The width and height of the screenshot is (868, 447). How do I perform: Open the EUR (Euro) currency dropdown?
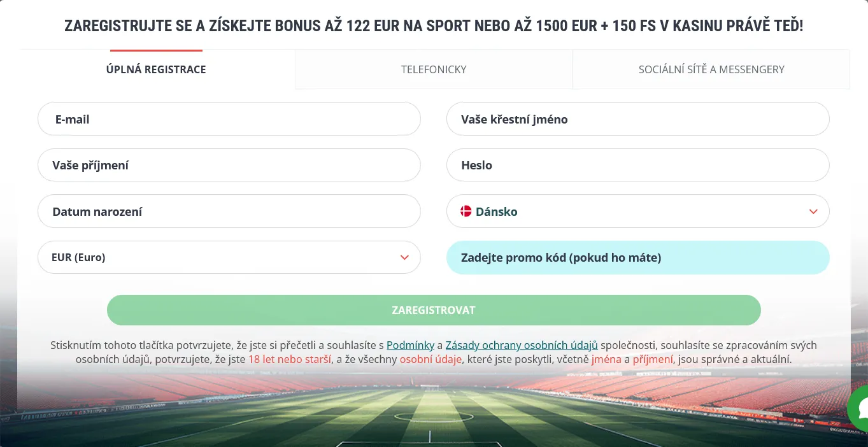pos(229,257)
